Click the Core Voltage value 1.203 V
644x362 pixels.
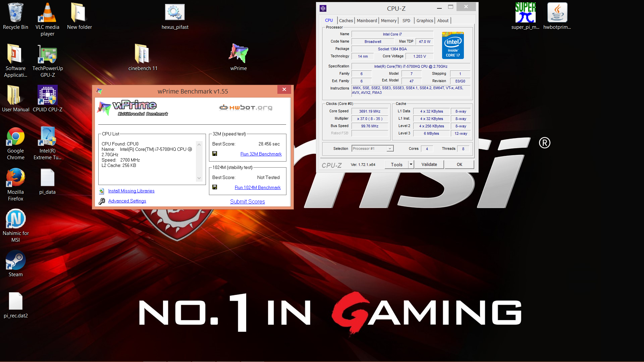pyautogui.click(x=419, y=56)
